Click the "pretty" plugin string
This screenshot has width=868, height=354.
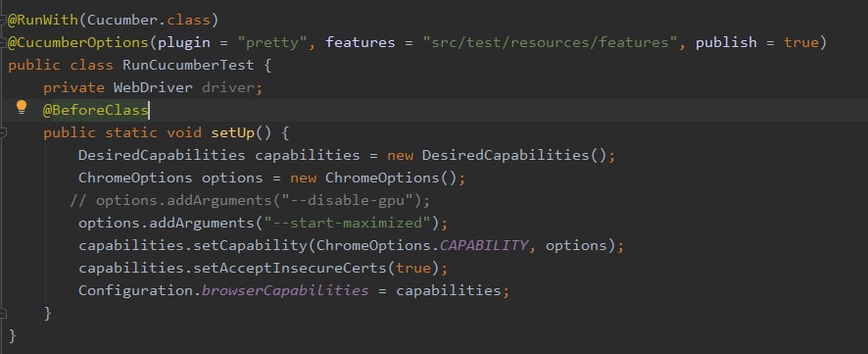click(271, 43)
